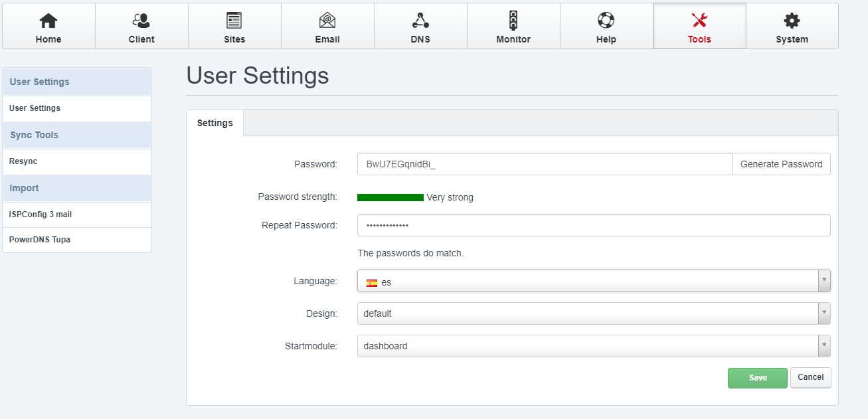Click the 'Language:' label
The image size is (868, 419).
[315, 281]
